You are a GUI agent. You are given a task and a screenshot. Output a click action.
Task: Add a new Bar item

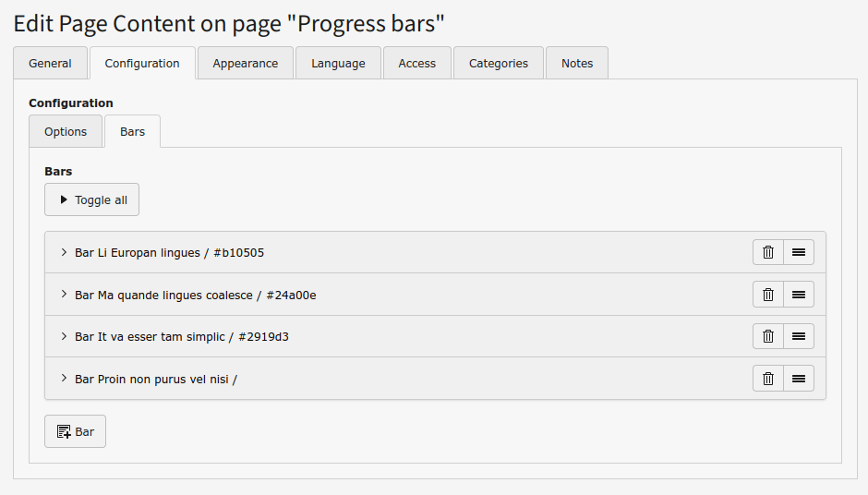76,431
